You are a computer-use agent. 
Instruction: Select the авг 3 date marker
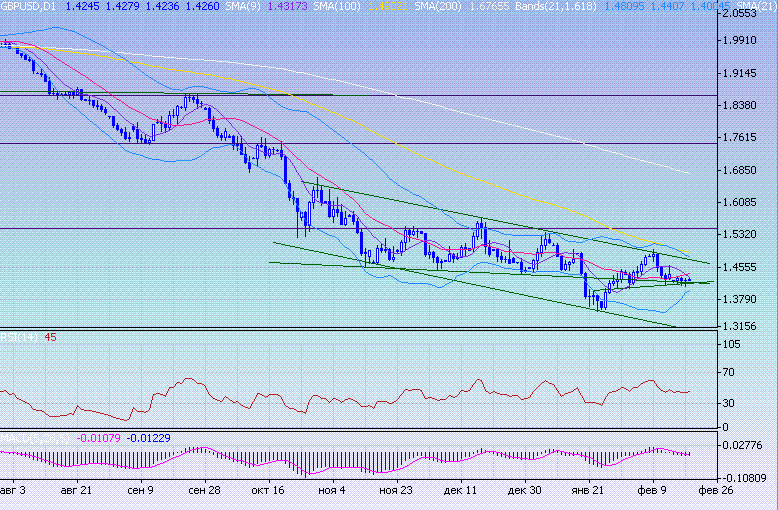pyautogui.click(x=14, y=492)
